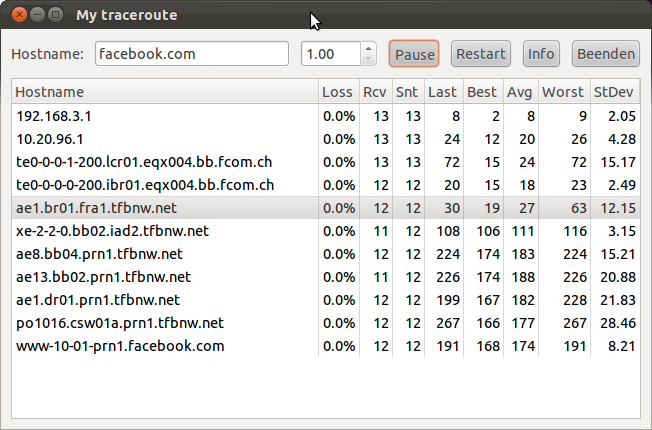Screen dimensions: 652x430
Task: Click the Pause toggle button
Action: [413, 54]
